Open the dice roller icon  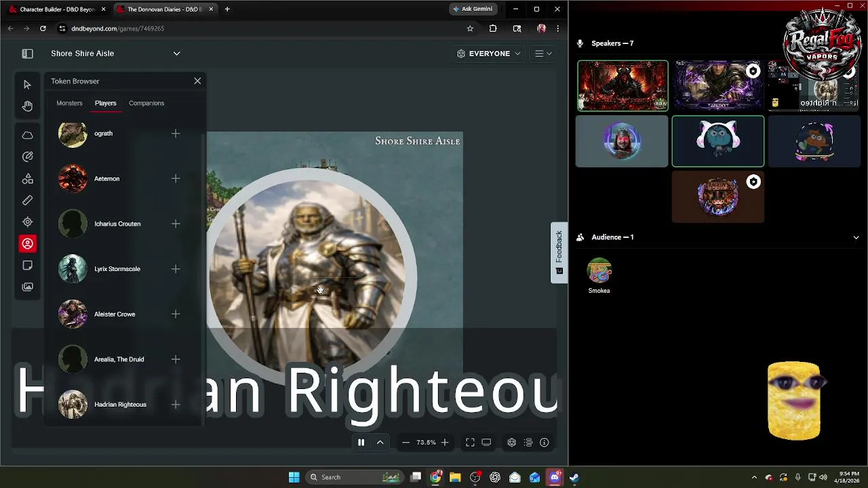tap(512, 443)
